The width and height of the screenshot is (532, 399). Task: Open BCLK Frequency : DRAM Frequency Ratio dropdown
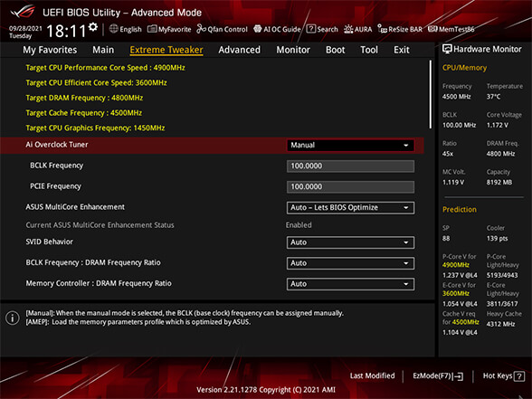point(350,263)
